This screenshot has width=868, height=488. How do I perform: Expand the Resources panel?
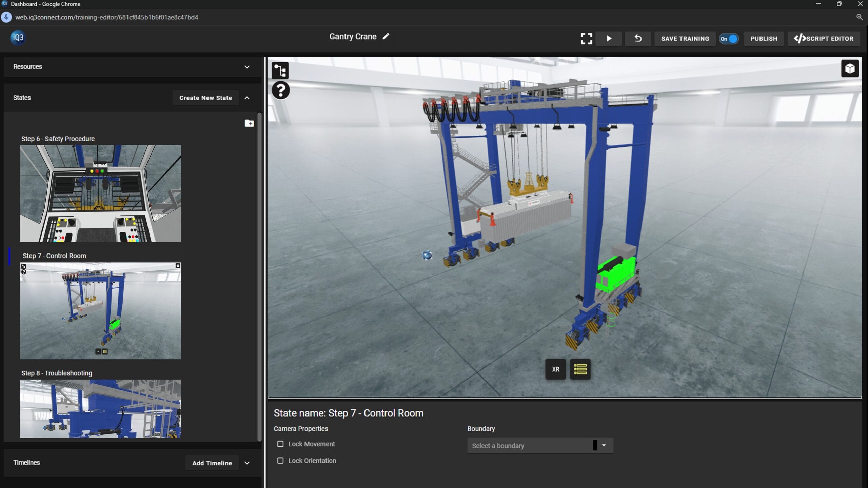[247, 67]
